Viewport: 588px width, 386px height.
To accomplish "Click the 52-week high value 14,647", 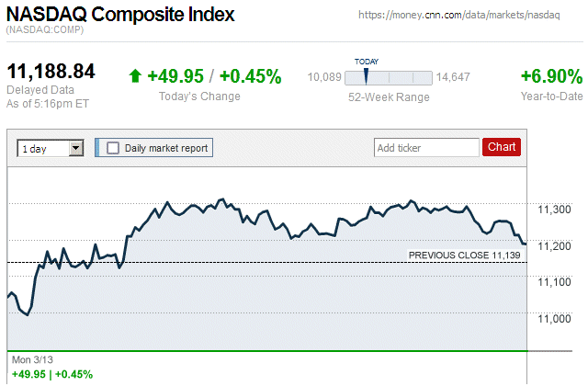I will (453, 76).
